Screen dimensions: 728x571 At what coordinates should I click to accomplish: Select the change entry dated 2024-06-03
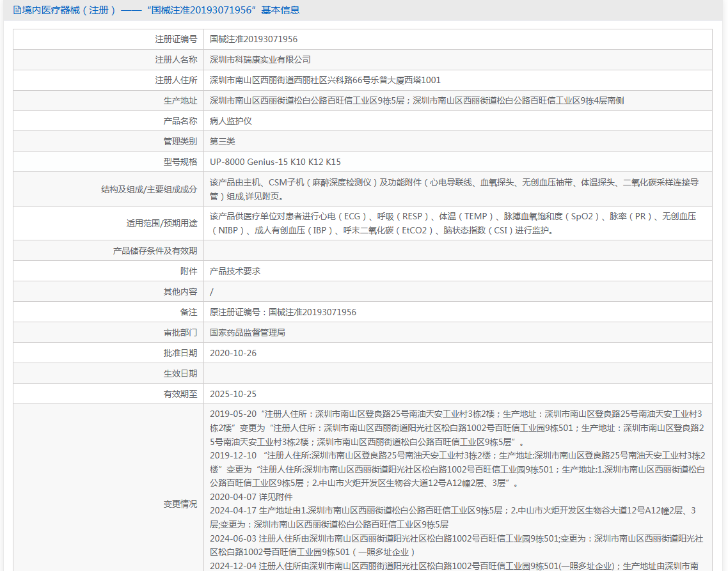click(456, 545)
